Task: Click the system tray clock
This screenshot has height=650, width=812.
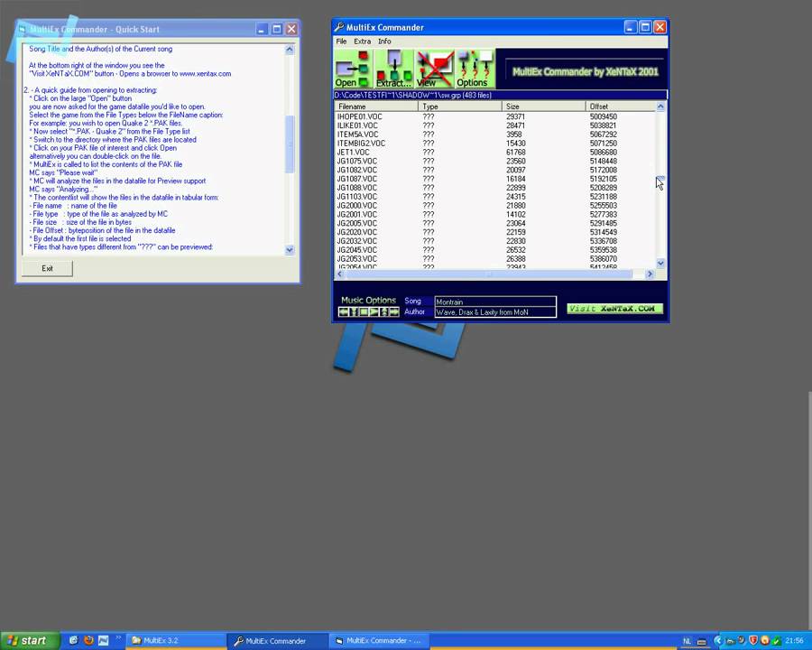Action: click(794, 641)
